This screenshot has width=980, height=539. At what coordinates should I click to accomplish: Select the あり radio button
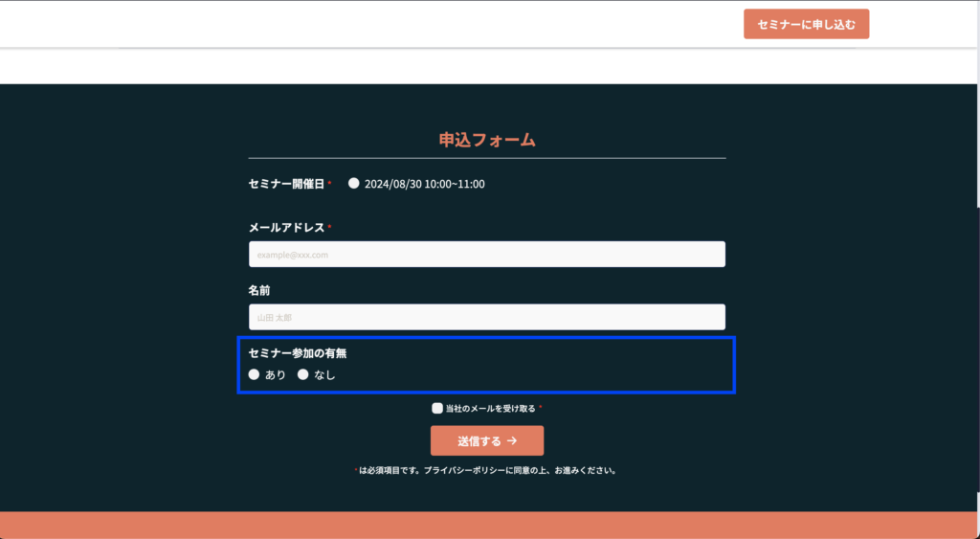coord(255,374)
